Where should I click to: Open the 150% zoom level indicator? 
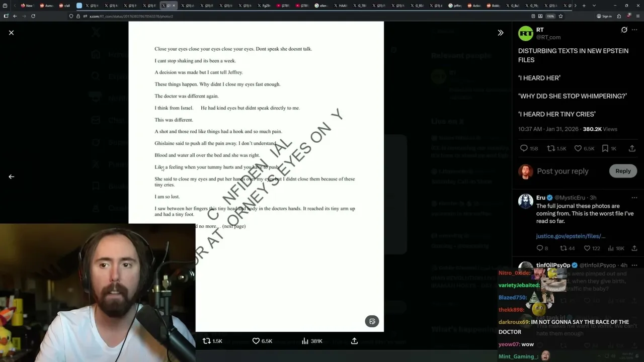point(550,16)
